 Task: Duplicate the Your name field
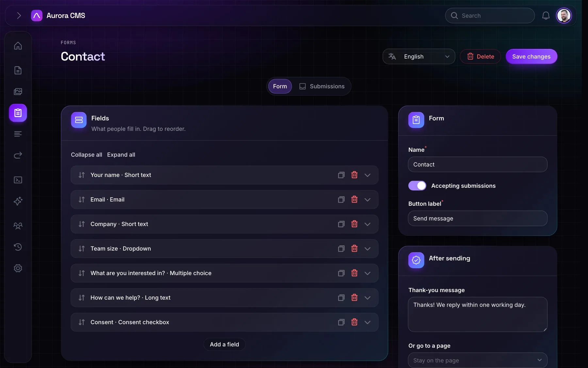point(341,175)
